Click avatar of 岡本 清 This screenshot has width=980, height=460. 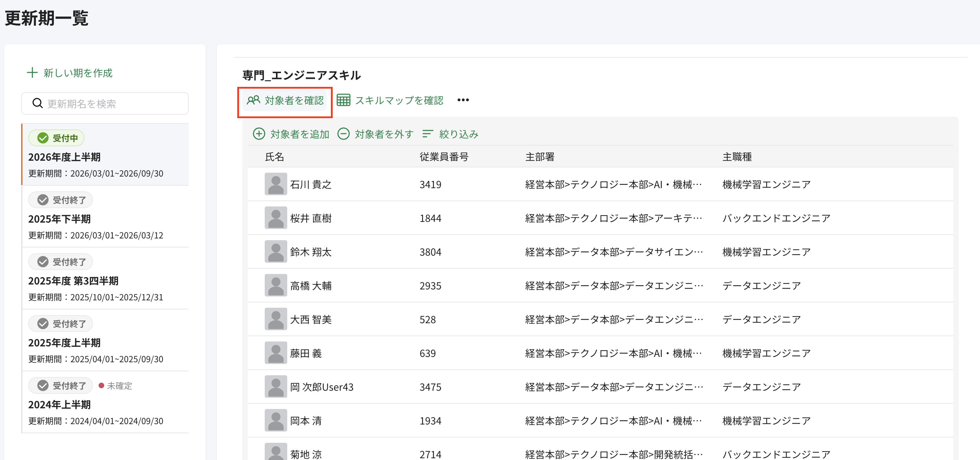click(276, 421)
